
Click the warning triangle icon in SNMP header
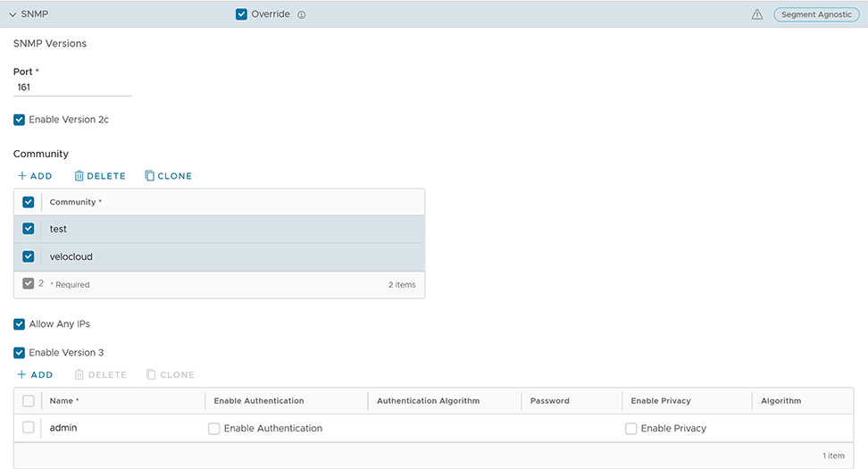tap(757, 14)
